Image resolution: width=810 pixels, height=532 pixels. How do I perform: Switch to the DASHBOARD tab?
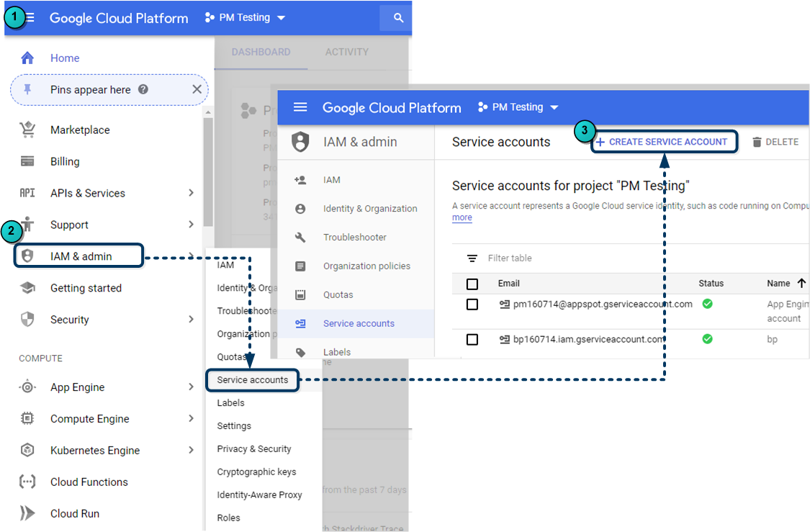coord(261,52)
